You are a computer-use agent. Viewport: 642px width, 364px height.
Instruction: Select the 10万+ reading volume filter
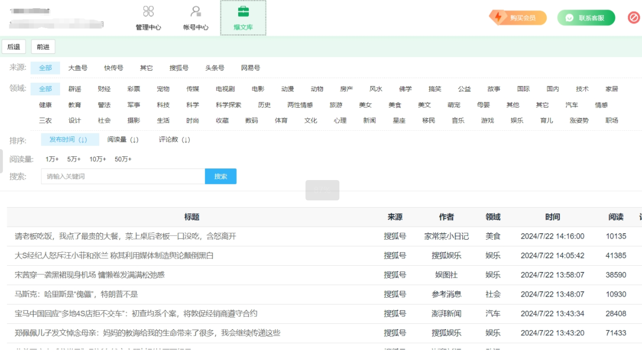(98, 159)
